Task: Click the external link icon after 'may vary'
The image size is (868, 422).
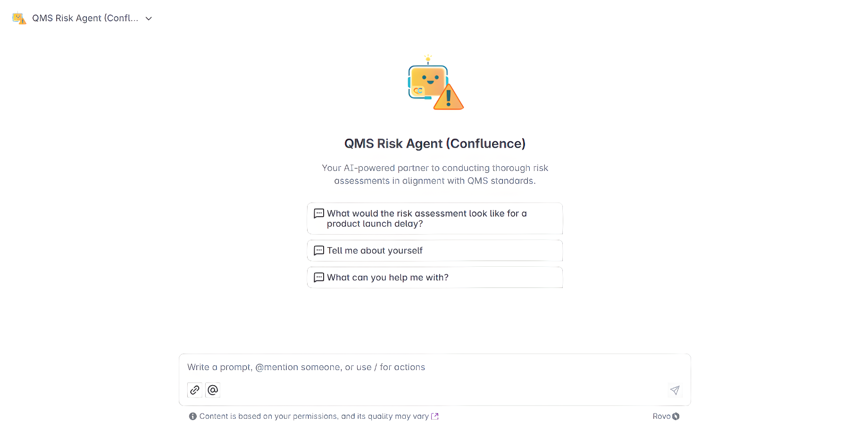Action: 435,416
